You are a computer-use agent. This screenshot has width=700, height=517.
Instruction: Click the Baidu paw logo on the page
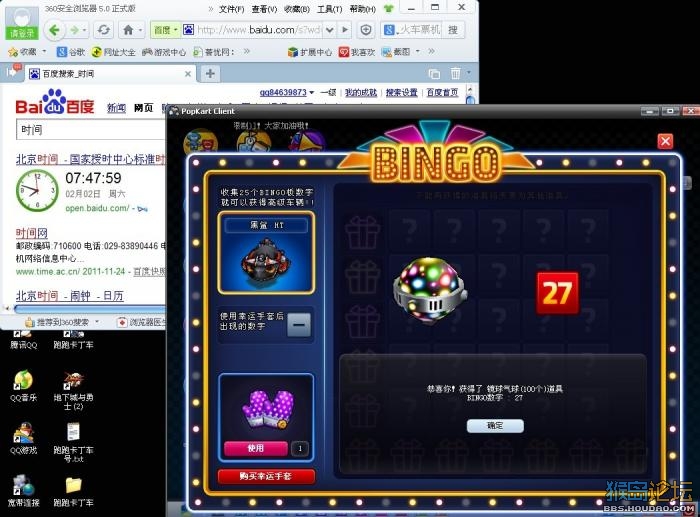click(55, 102)
